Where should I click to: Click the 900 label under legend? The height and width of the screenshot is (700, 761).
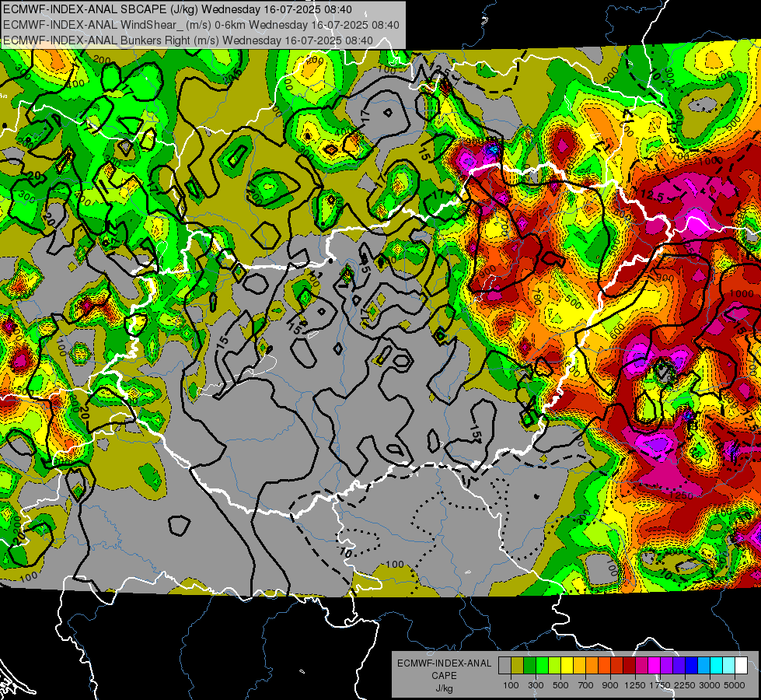click(610, 685)
